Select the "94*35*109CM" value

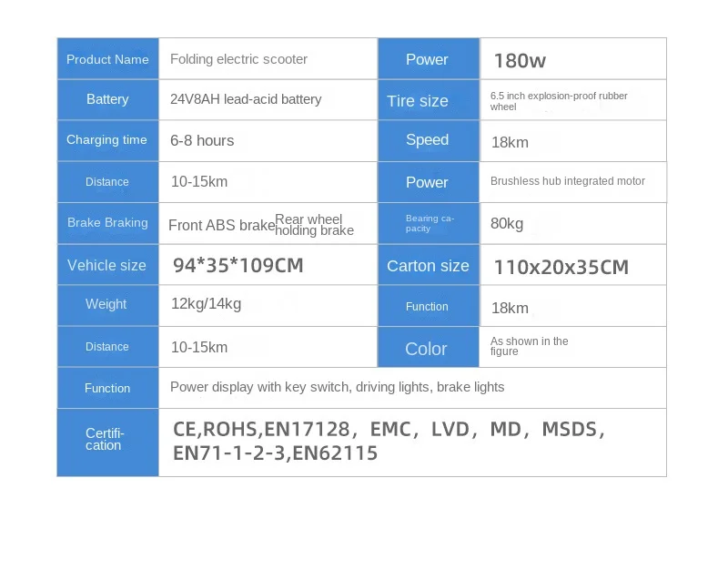click(238, 265)
